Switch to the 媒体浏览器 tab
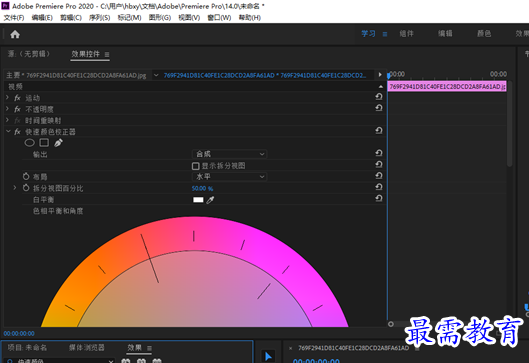Screen dimensions: 529x363 coord(87,347)
